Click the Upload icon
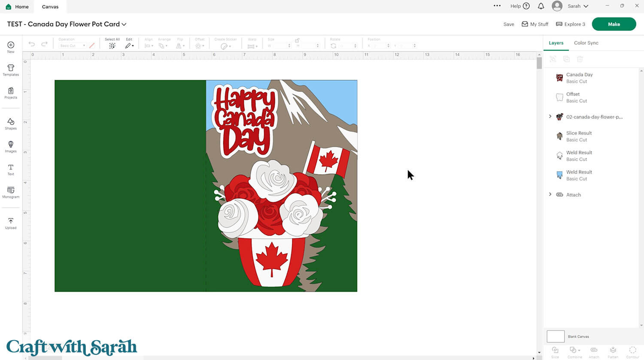The height and width of the screenshot is (360, 644). pos(11,223)
